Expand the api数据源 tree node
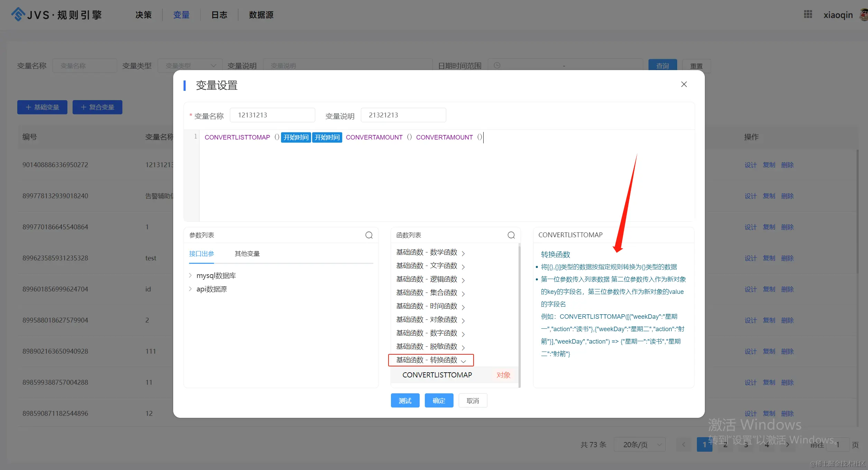The height and width of the screenshot is (470, 868). (190, 289)
